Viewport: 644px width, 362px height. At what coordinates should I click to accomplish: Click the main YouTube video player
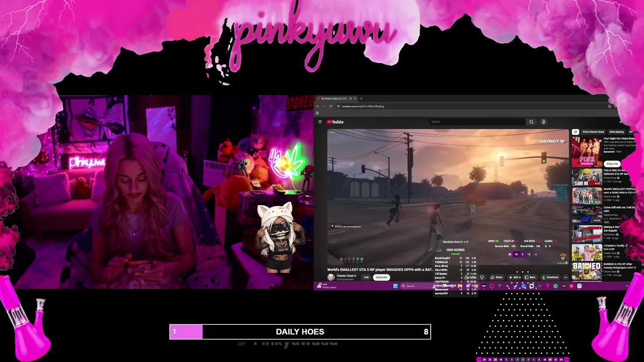pos(448,197)
